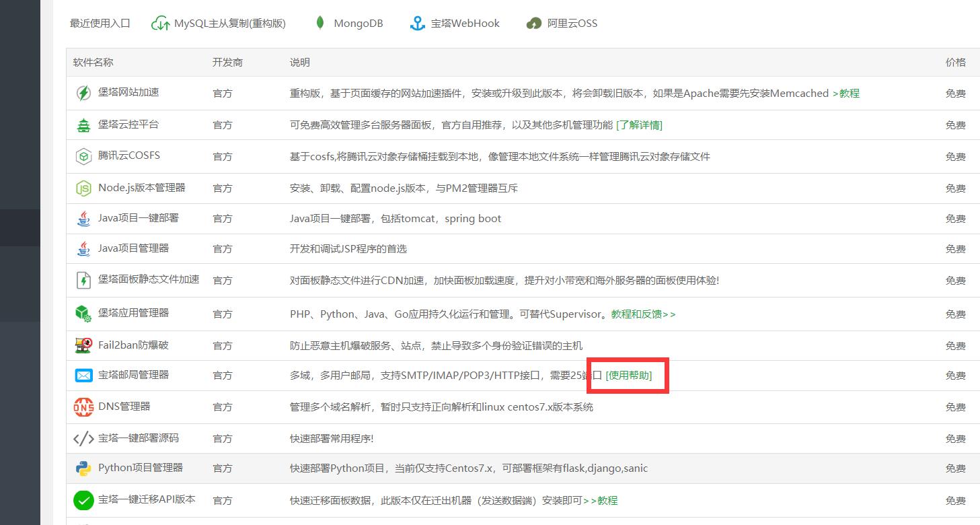Viewport: 980px width, 525px height.
Task: Click the 开发商 column header
Action: click(227, 63)
